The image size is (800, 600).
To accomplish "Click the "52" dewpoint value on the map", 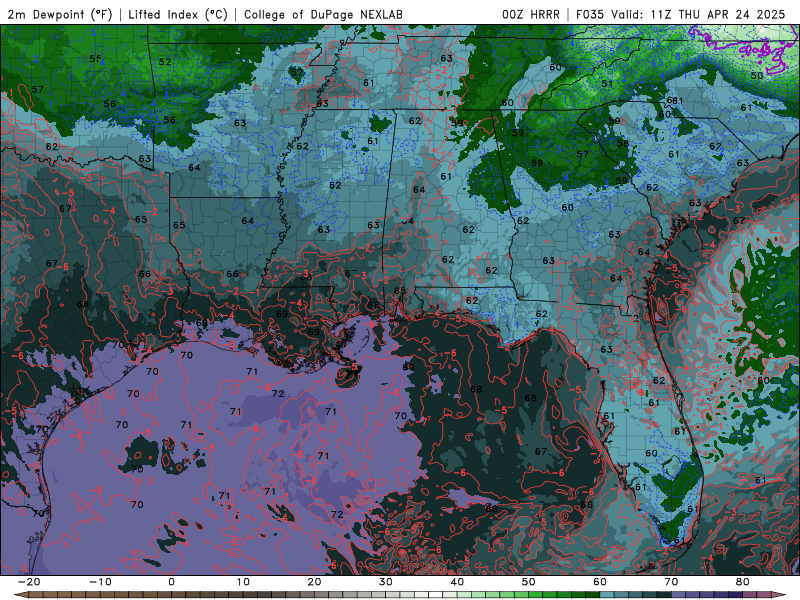I will (x=165, y=62).
